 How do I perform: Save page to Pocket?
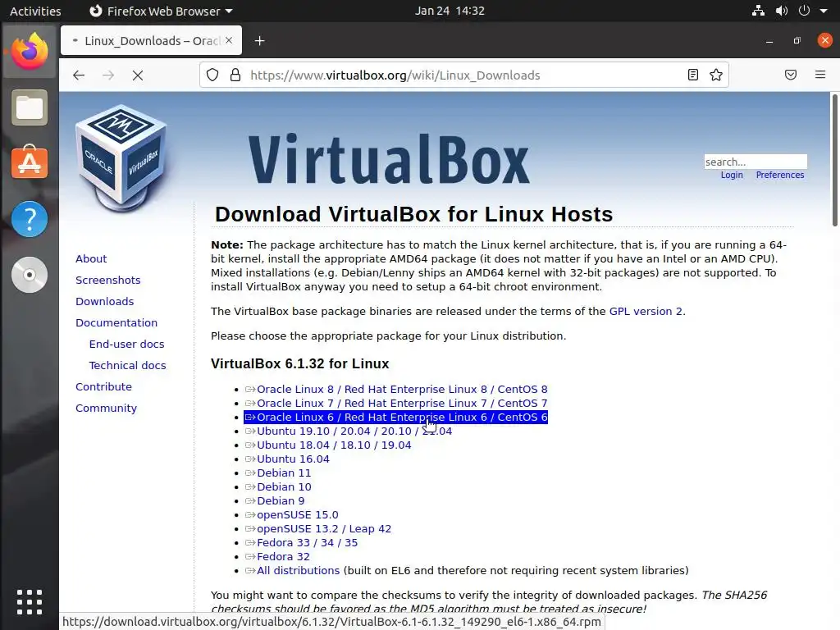click(x=791, y=75)
